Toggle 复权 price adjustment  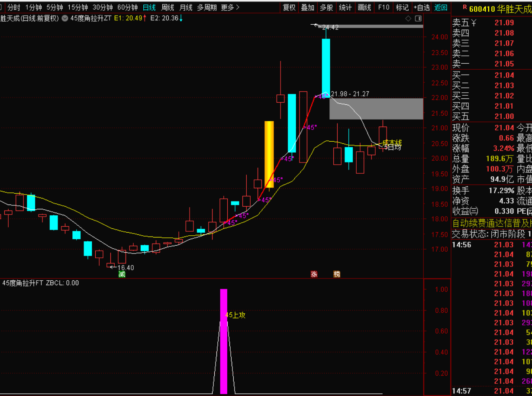tap(289, 7)
